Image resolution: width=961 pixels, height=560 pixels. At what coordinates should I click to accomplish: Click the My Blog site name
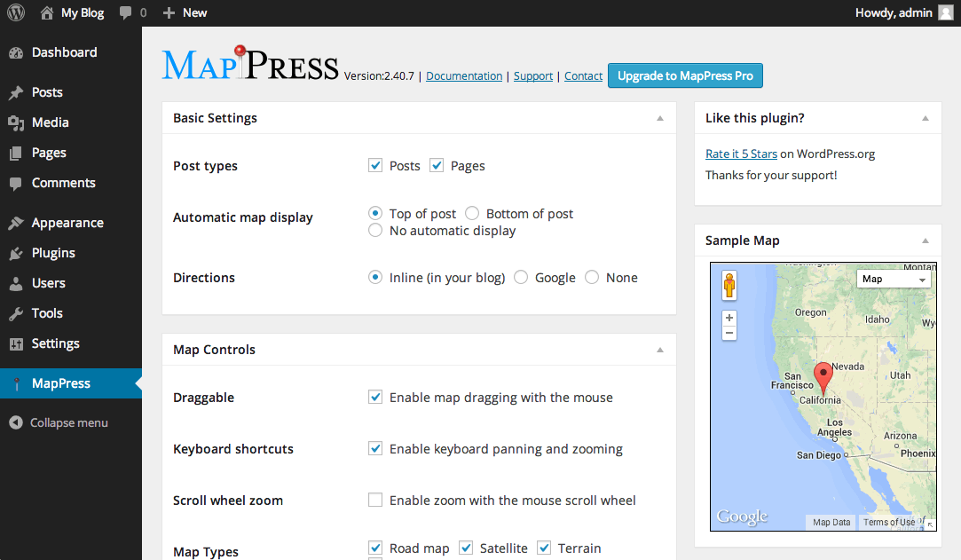point(83,12)
